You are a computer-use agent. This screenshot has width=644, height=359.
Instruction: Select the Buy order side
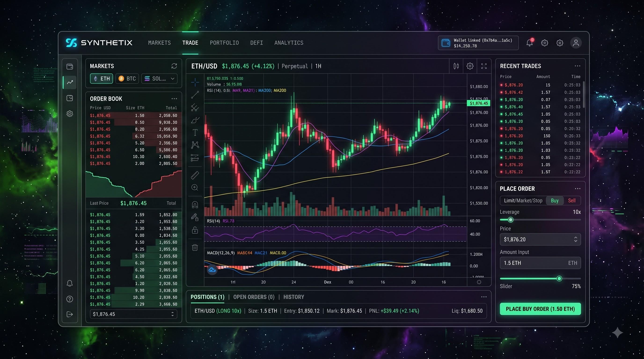[555, 201]
